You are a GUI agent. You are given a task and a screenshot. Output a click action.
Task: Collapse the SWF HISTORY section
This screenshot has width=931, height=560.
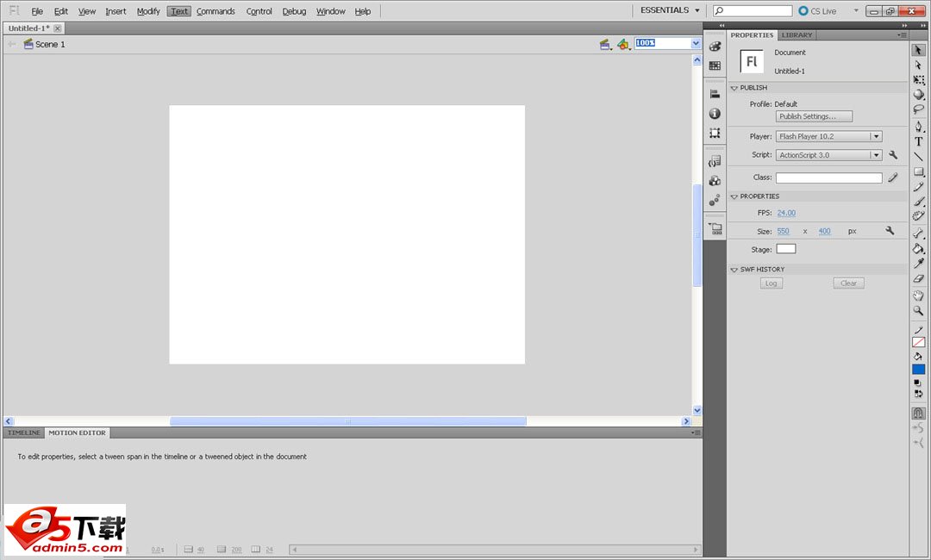[734, 270]
